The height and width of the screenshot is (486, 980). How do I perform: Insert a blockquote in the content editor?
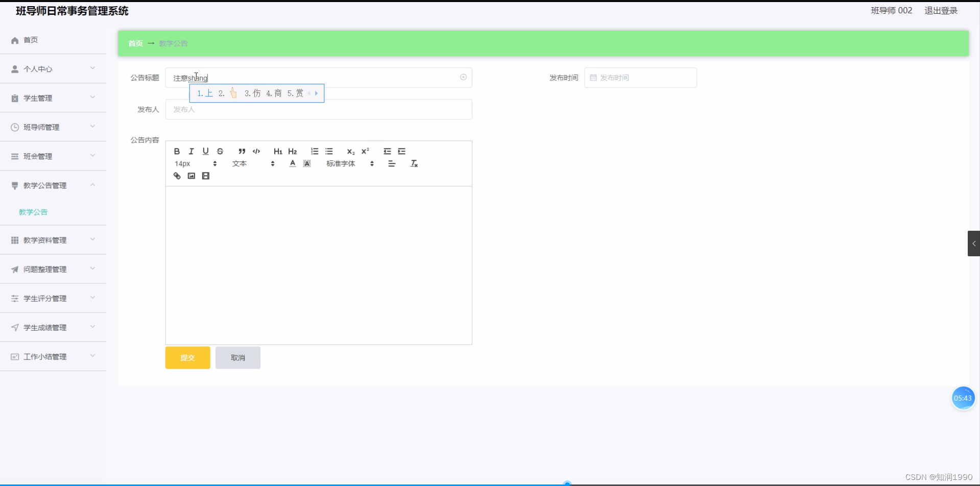coord(242,151)
